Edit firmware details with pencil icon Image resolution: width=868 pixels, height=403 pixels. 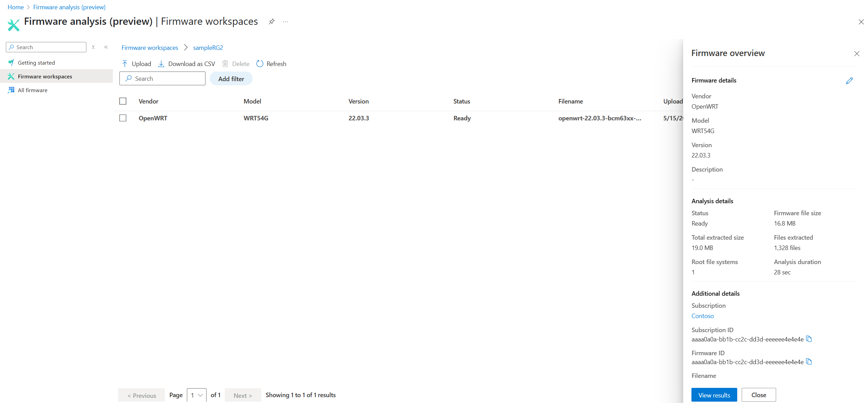click(x=849, y=81)
